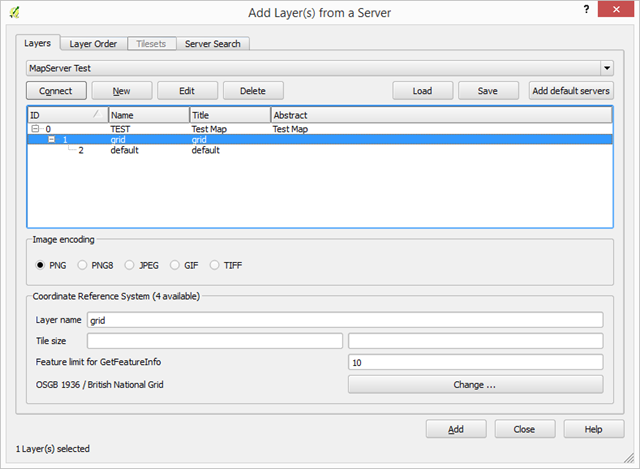The image size is (640, 469).
Task: Open Help for this dialog
Action: 594,429
